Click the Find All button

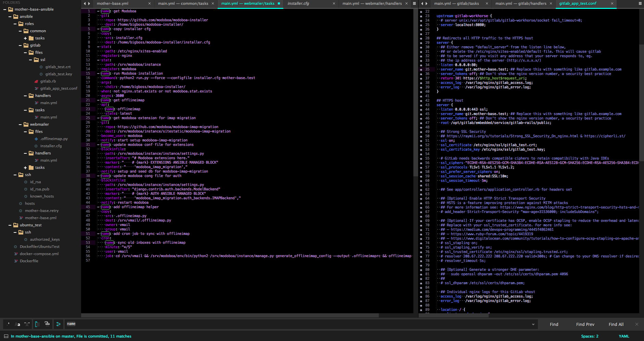point(616,324)
